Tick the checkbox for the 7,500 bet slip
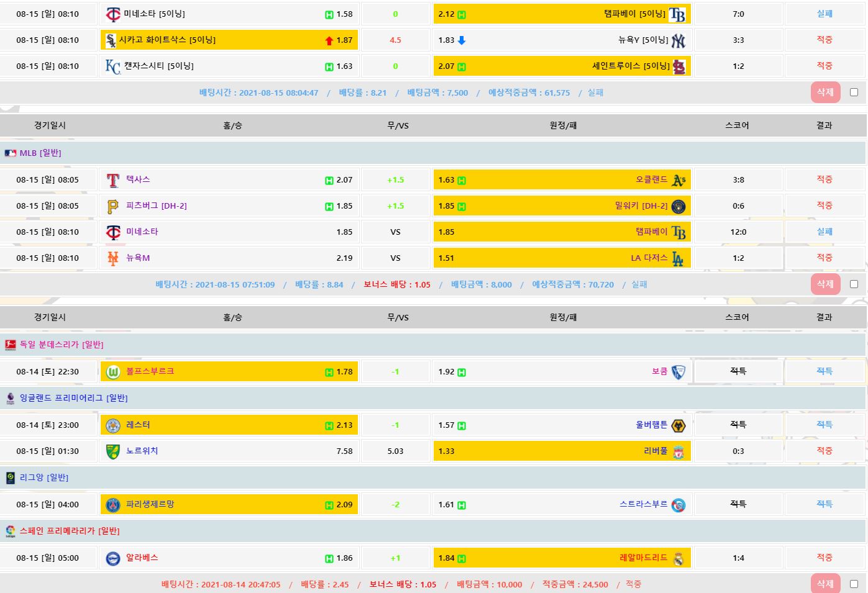868x593 pixels. pos(854,93)
